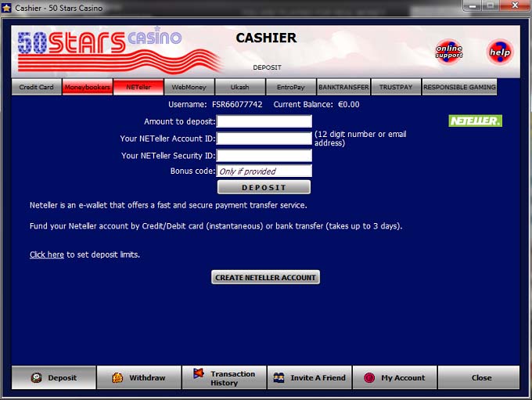The height and width of the screenshot is (400, 532).
Task: Click the NETELLER green logo
Action: pyautogui.click(x=475, y=121)
